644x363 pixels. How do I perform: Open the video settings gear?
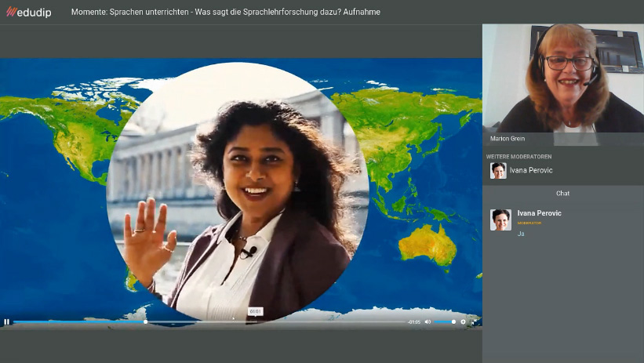tap(463, 321)
